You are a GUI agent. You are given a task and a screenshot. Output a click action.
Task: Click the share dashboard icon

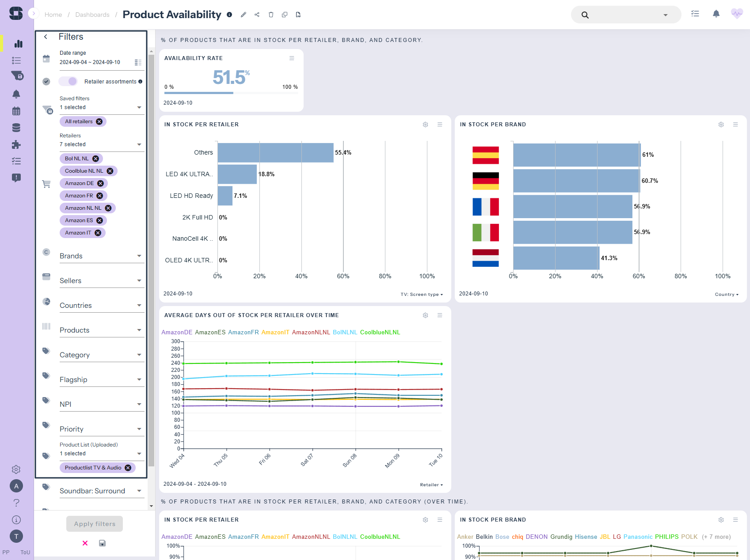(x=257, y=15)
